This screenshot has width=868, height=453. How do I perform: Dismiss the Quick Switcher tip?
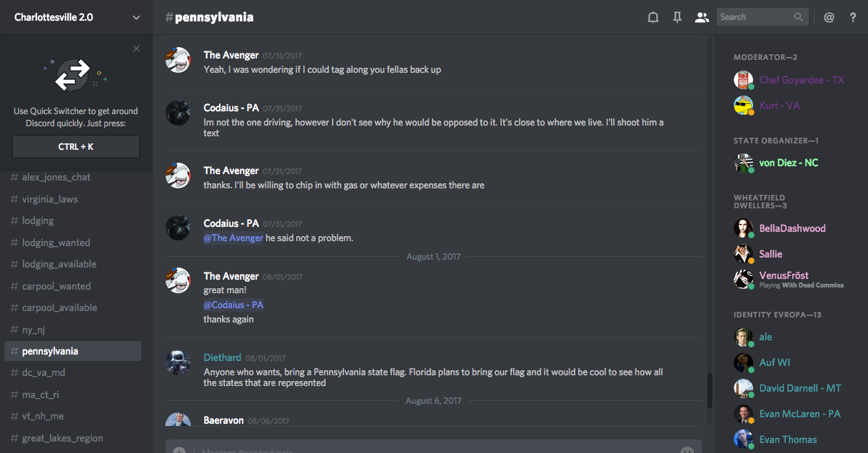[x=136, y=49]
